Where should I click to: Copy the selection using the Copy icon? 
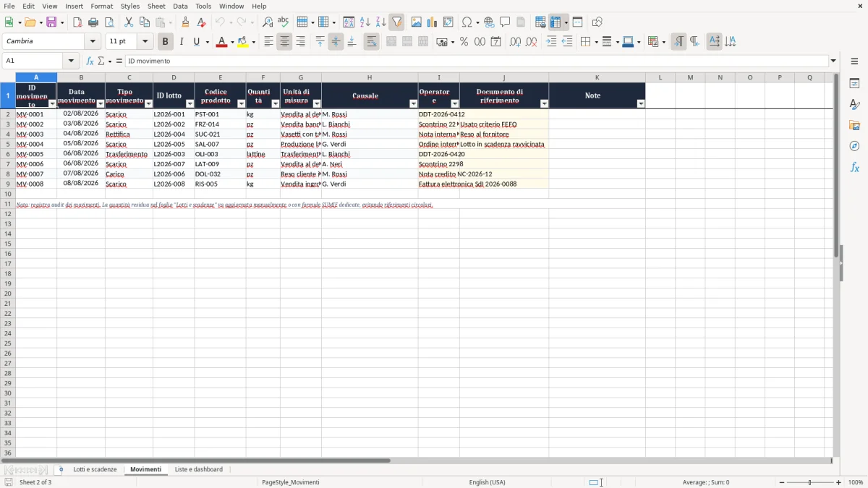pos(145,22)
